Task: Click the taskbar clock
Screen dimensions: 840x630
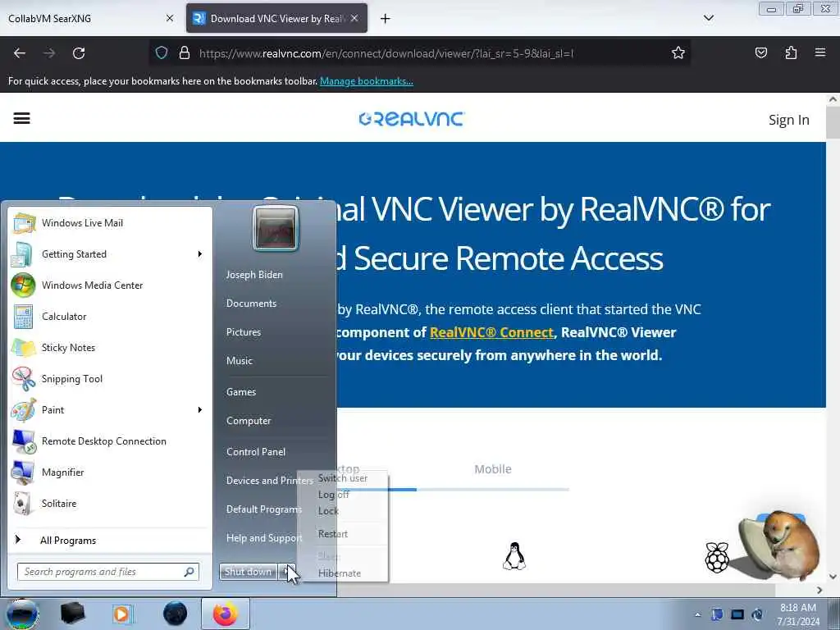Action: click(798, 614)
